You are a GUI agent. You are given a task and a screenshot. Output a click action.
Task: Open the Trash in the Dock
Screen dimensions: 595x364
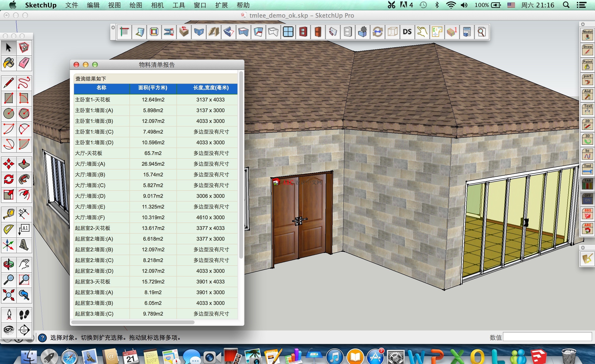pyautogui.click(x=569, y=356)
